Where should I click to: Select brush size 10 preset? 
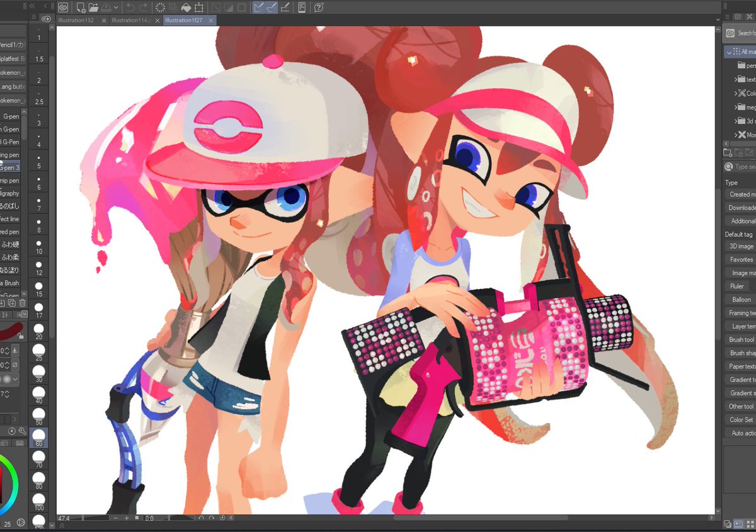(39, 247)
